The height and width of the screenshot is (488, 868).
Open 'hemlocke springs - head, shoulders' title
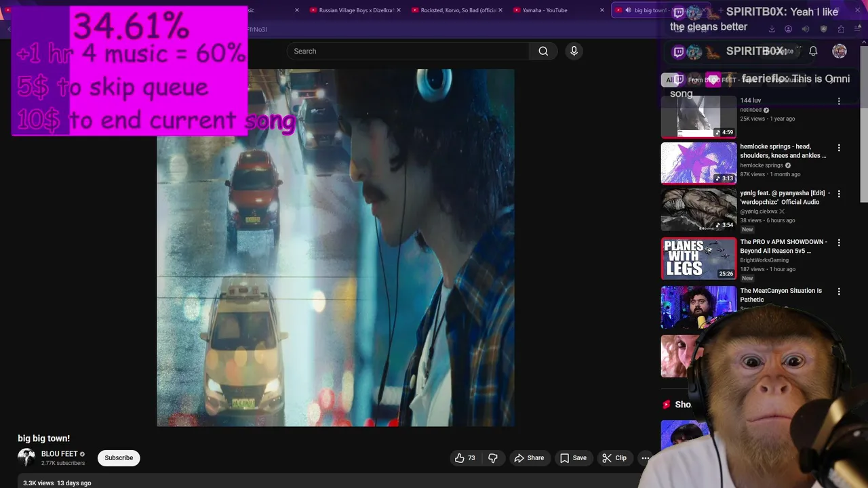tap(783, 151)
